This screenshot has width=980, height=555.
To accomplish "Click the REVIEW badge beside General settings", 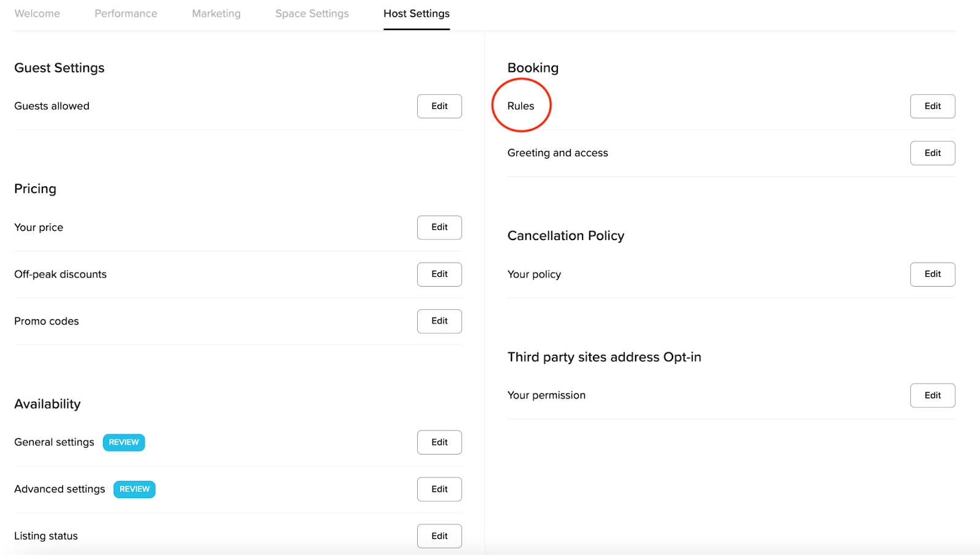I will pos(124,442).
